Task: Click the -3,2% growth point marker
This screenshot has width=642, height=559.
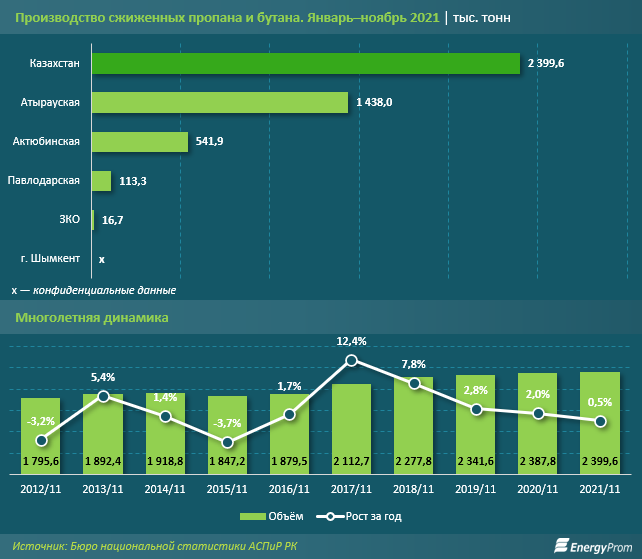Action: click(x=41, y=441)
